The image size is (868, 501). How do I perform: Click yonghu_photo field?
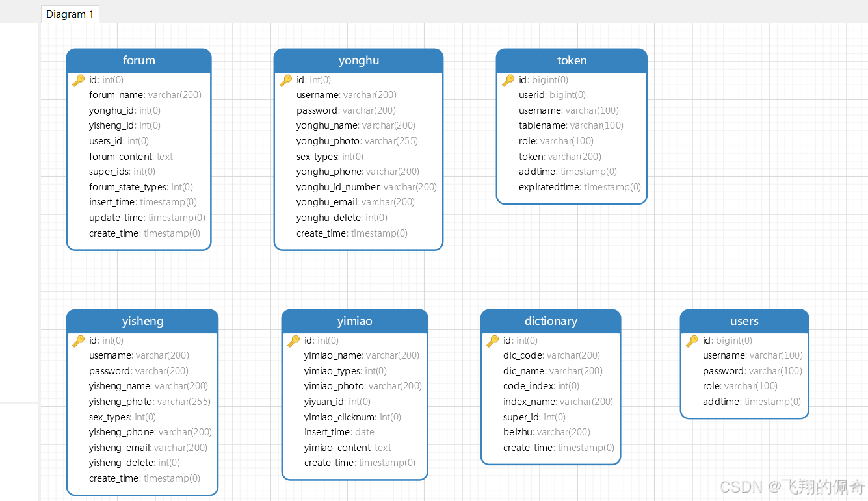[x=357, y=141]
